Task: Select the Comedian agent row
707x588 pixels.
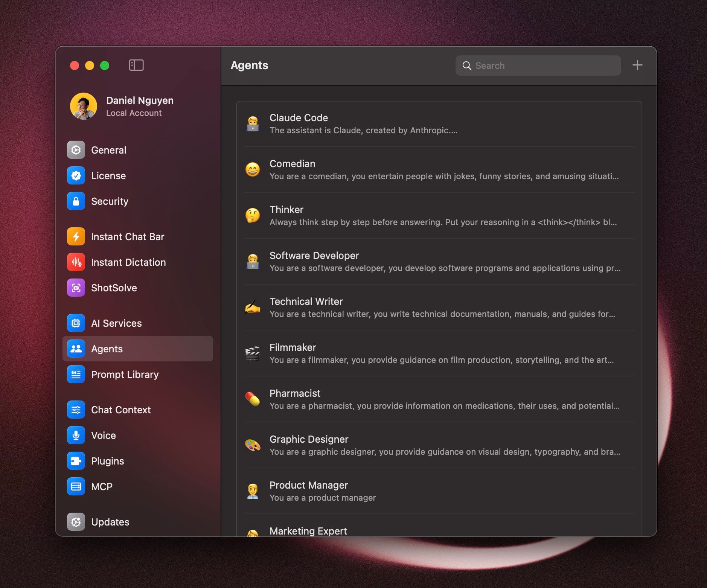Action: point(439,170)
